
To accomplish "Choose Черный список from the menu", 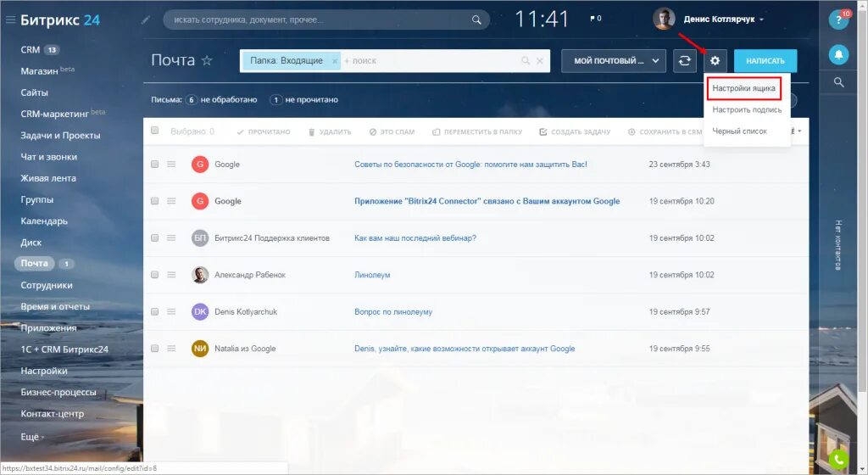I will (739, 131).
